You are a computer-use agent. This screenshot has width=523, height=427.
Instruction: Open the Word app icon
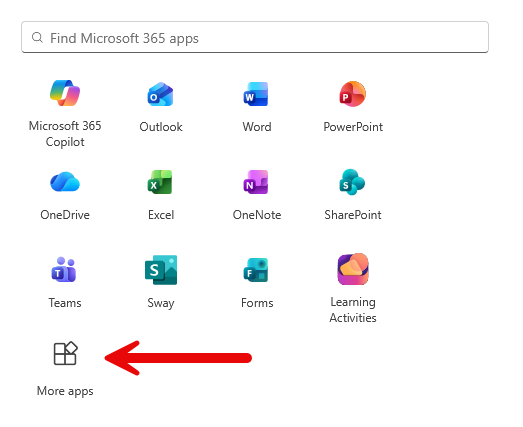tap(256, 94)
